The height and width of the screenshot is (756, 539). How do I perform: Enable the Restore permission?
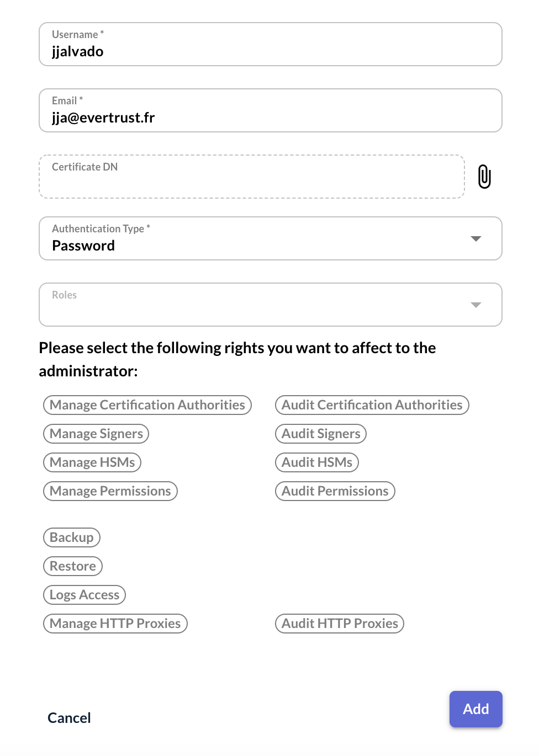click(72, 566)
